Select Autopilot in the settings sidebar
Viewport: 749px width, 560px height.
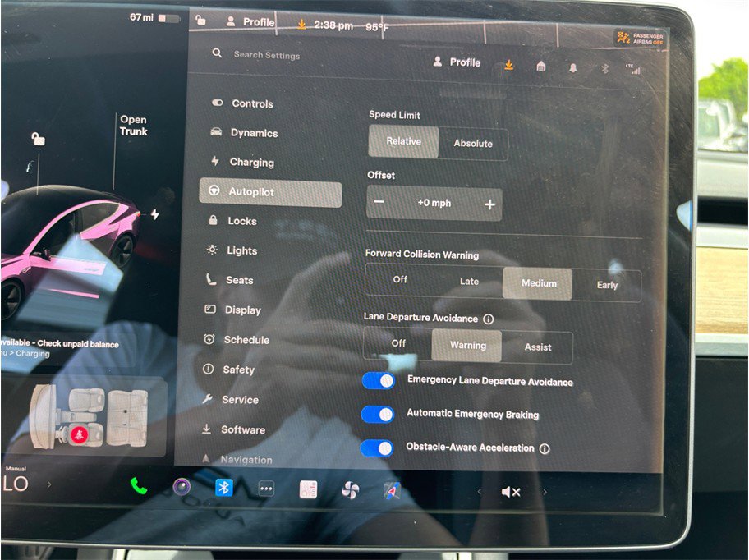tap(270, 192)
